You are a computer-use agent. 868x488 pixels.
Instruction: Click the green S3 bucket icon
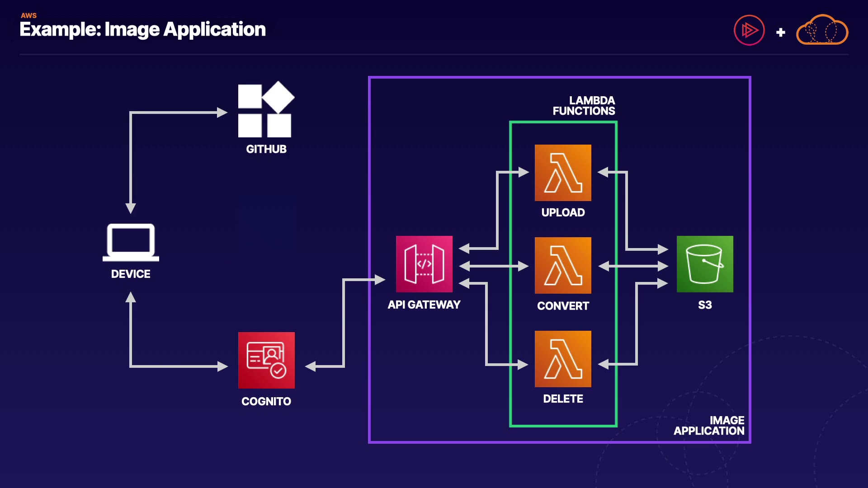pos(705,264)
